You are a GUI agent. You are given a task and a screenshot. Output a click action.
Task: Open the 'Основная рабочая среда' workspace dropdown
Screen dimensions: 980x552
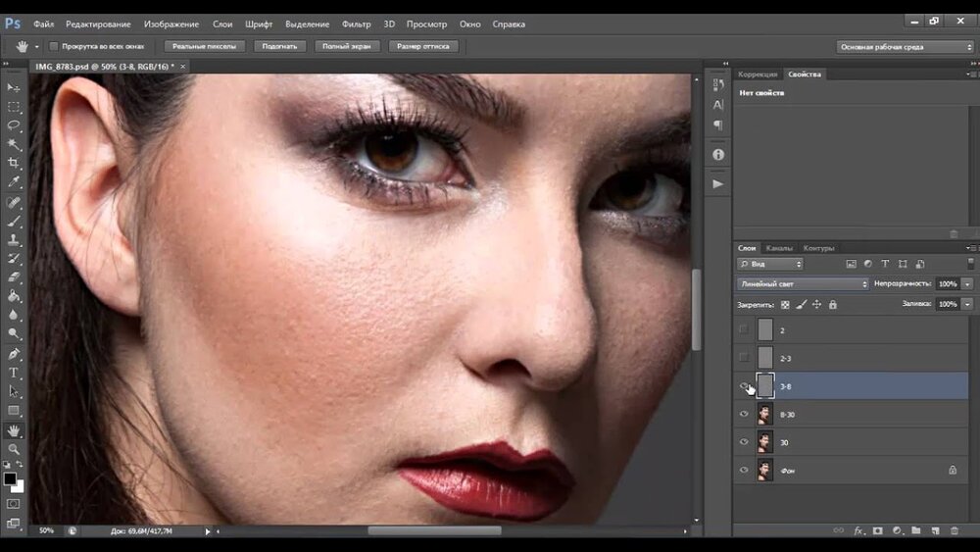tap(905, 46)
